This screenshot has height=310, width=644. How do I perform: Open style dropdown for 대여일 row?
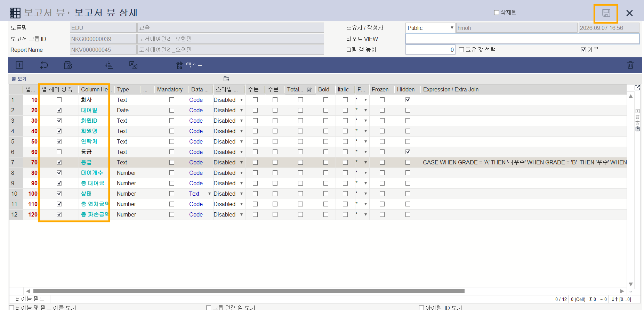pos(241,110)
